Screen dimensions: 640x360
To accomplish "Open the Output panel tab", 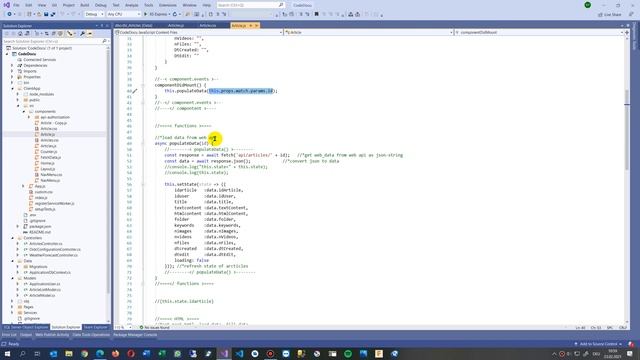I will [26, 335].
